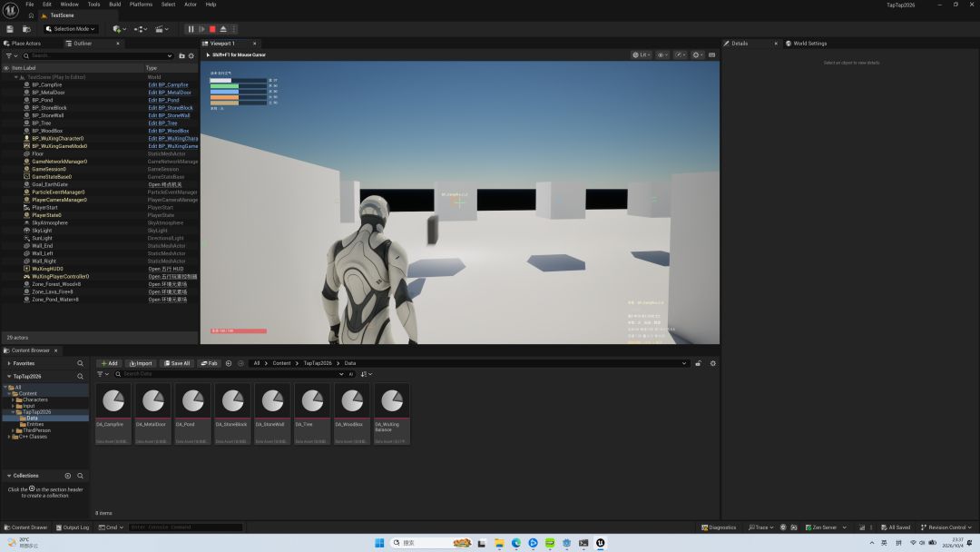Click the Import button
The image size is (980, 552).
(141, 363)
